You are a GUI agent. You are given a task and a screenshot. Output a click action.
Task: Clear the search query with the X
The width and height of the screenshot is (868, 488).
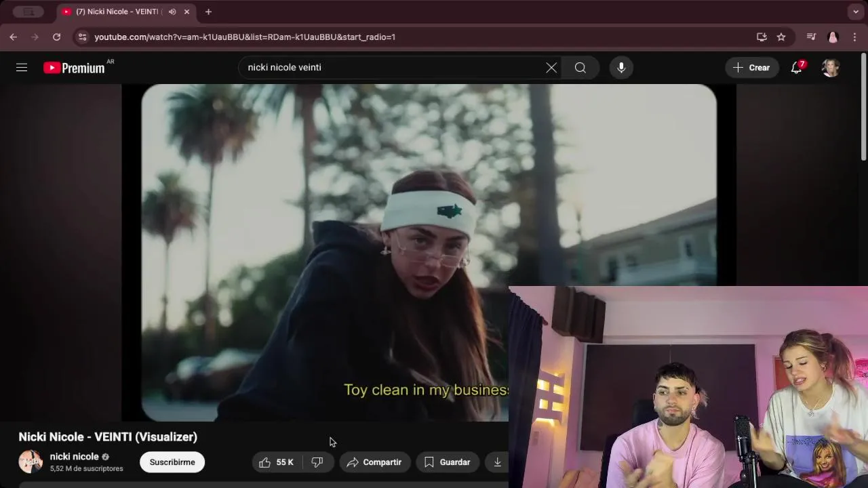[551, 68]
